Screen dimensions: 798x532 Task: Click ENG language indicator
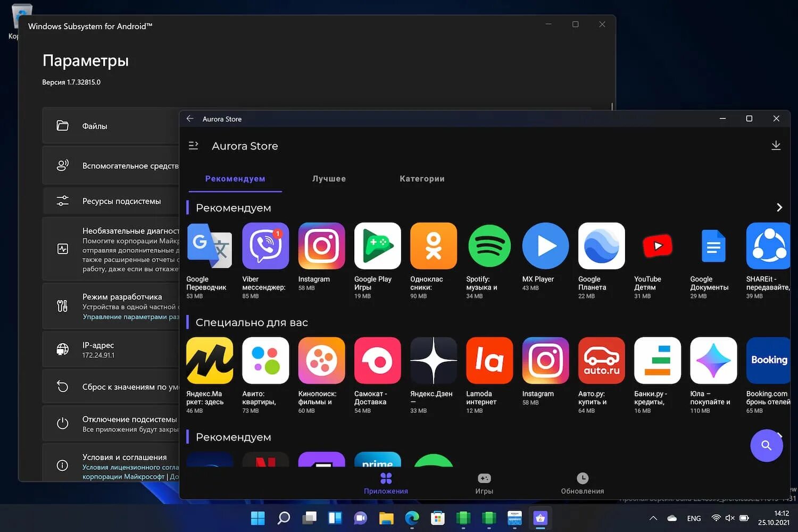click(694, 518)
